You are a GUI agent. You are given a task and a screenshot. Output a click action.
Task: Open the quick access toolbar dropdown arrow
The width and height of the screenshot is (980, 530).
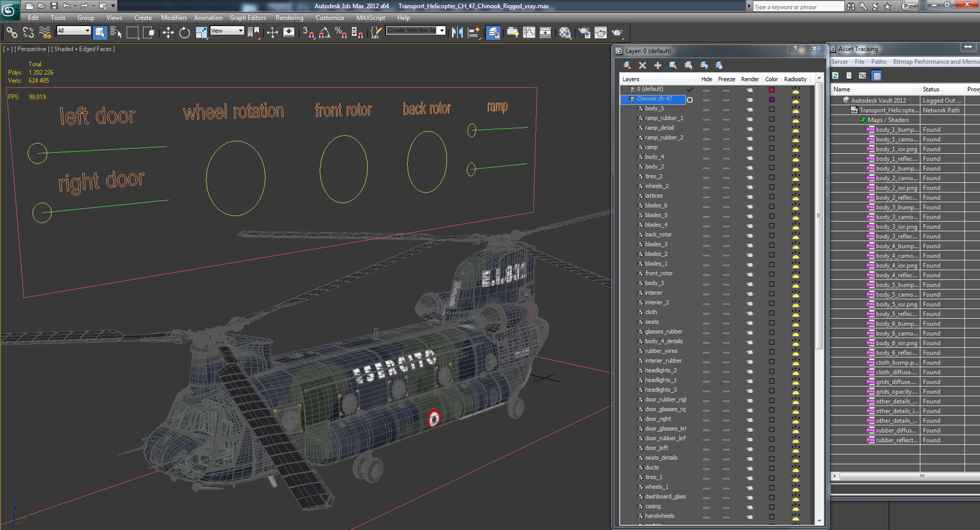click(113, 6)
